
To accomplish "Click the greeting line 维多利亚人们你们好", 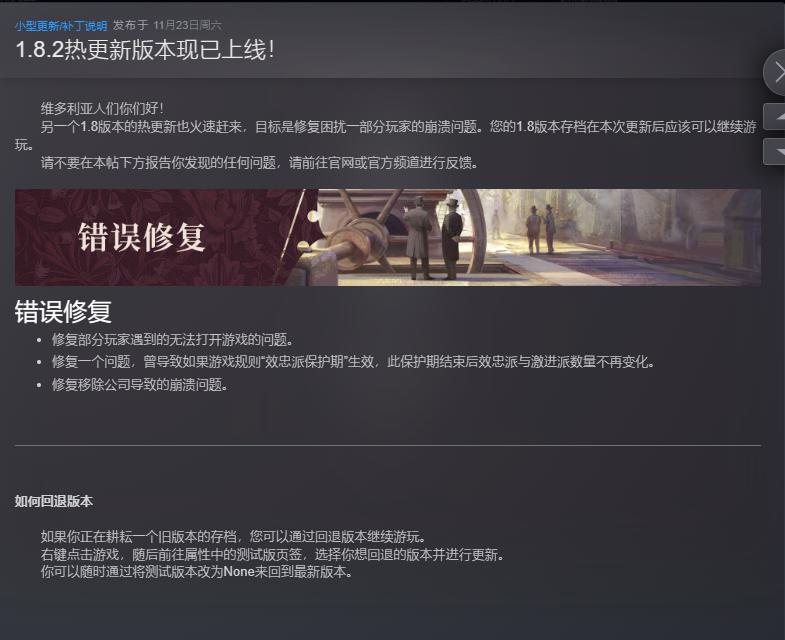I will [x=102, y=108].
